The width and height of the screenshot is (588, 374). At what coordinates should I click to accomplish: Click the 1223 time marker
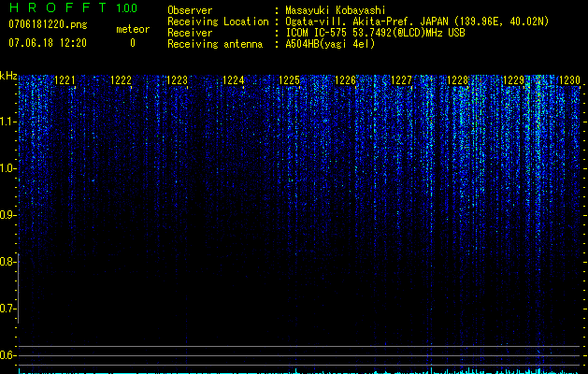click(x=177, y=80)
